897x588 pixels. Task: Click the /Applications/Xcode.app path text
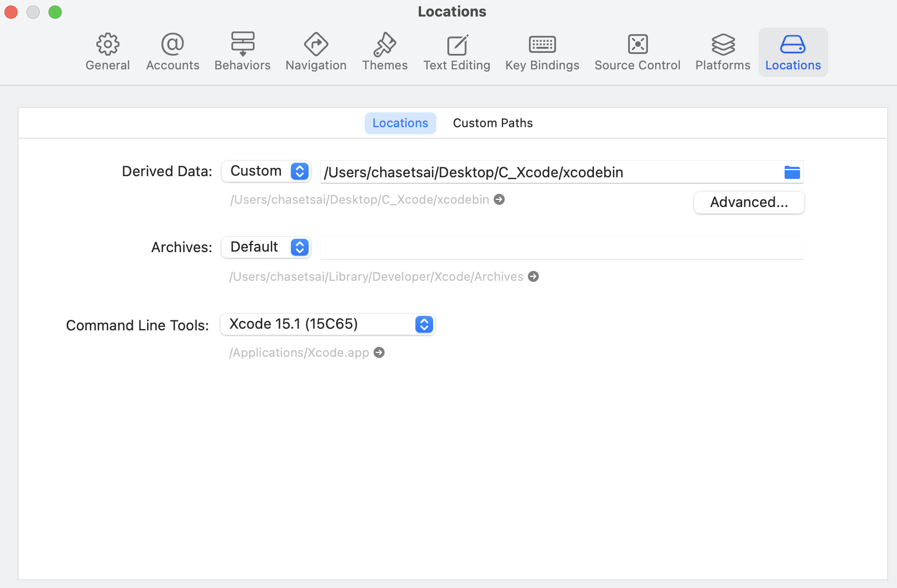[299, 352]
